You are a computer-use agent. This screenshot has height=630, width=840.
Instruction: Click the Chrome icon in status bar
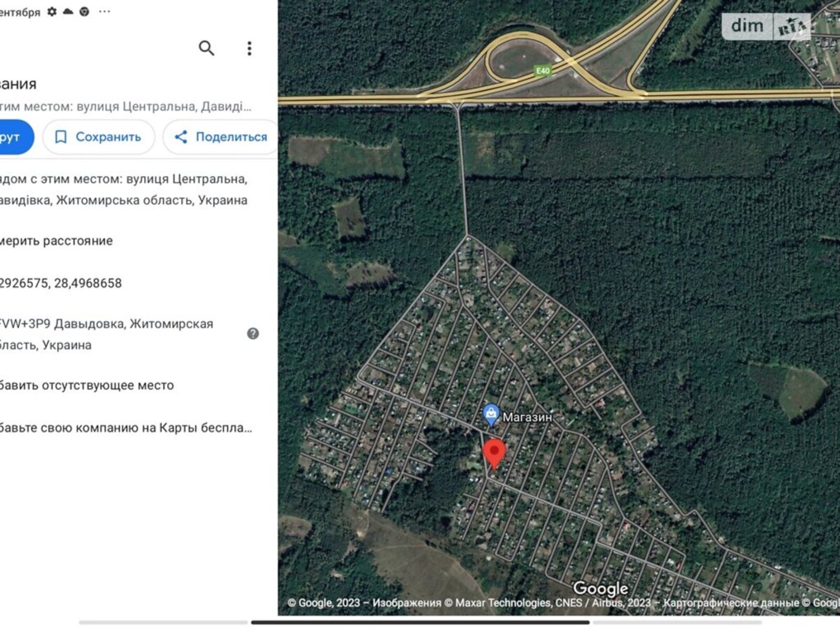coord(85,12)
